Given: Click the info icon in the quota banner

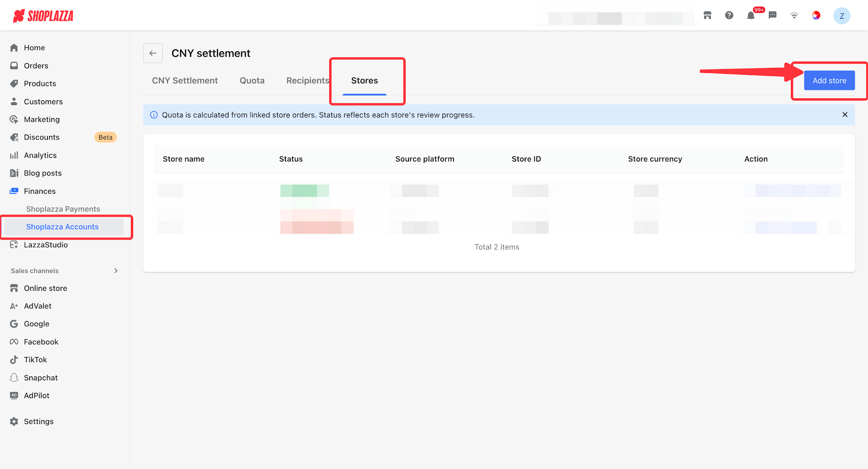Looking at the screenshot, I should click(154, 115).
